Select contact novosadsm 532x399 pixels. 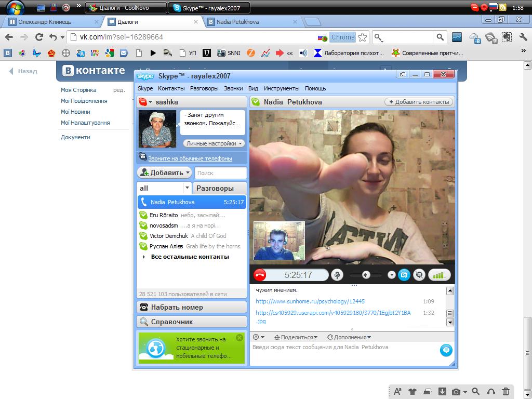pos(192,225)
